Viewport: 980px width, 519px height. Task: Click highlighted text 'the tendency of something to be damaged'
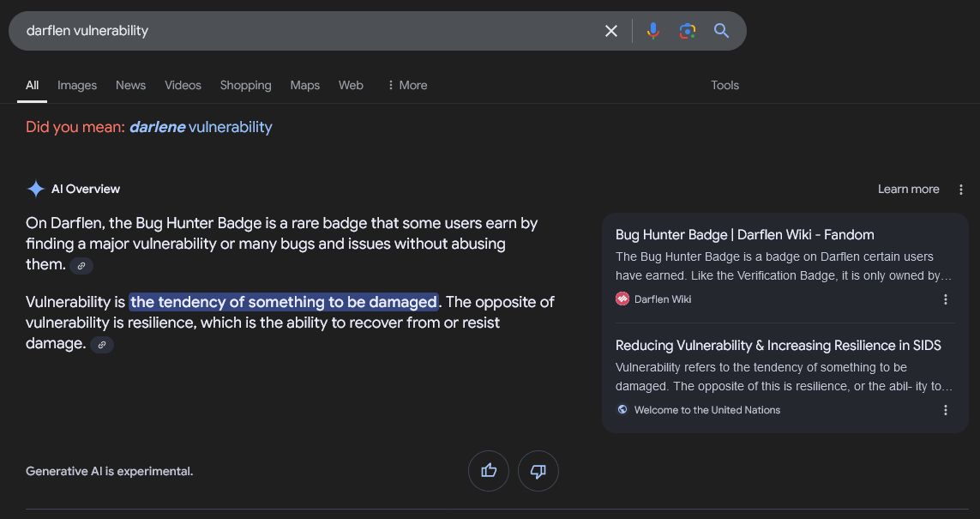tap(284, 302)
